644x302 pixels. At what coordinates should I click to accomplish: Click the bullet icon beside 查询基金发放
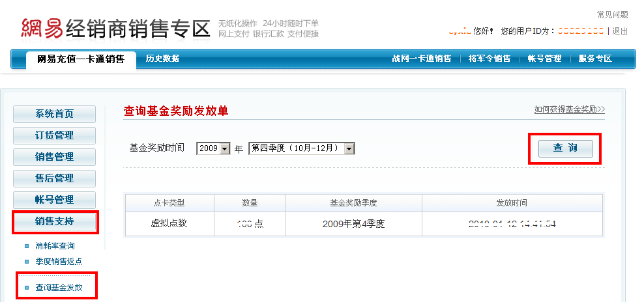pos(27,288)
